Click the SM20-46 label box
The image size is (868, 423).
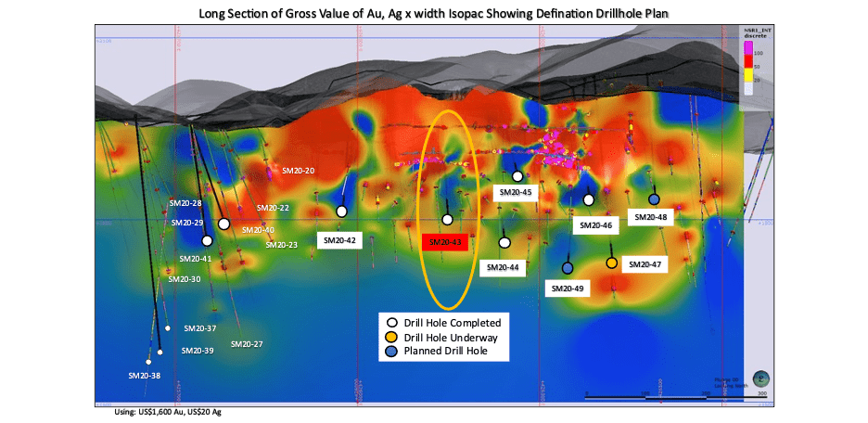pos(595,225)
